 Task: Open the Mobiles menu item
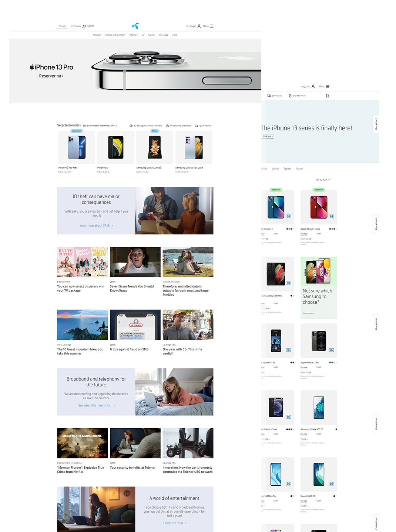[x=97, y=35]
